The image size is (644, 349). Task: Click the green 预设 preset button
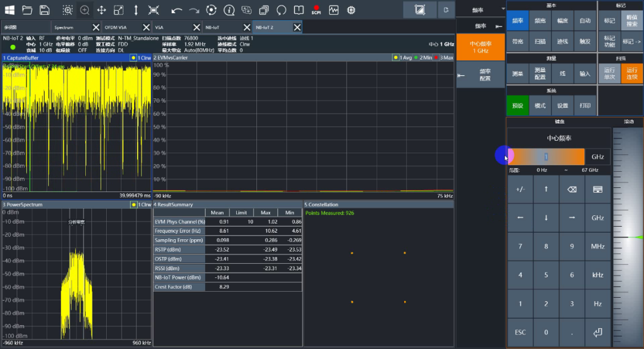pyautogui.click(x=518, y=106)
